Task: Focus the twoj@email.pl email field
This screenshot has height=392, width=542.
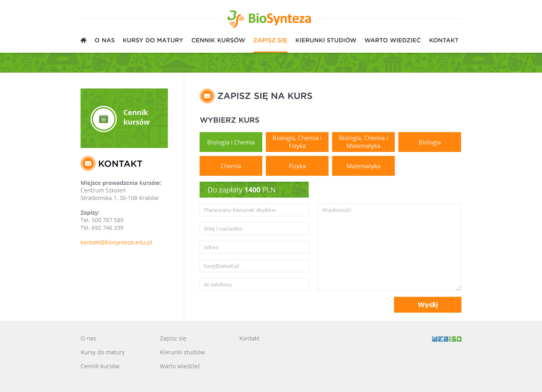Action: coord(254,266)
